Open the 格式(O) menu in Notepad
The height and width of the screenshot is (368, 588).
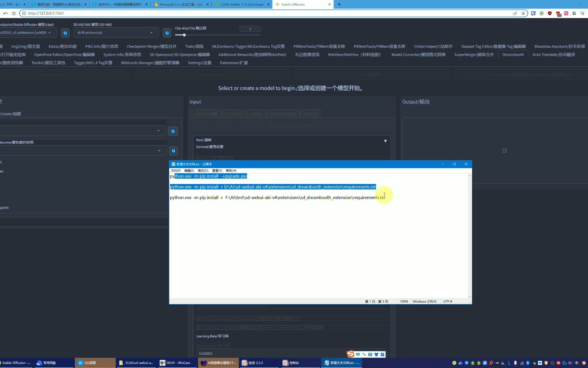(x=202, y=171)
